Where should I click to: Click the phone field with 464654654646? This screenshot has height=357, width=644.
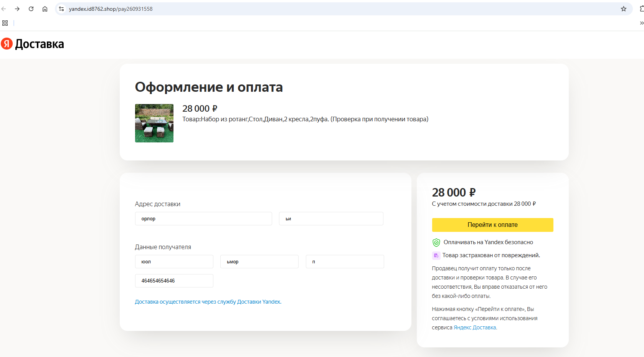click(x=174, y=281)
